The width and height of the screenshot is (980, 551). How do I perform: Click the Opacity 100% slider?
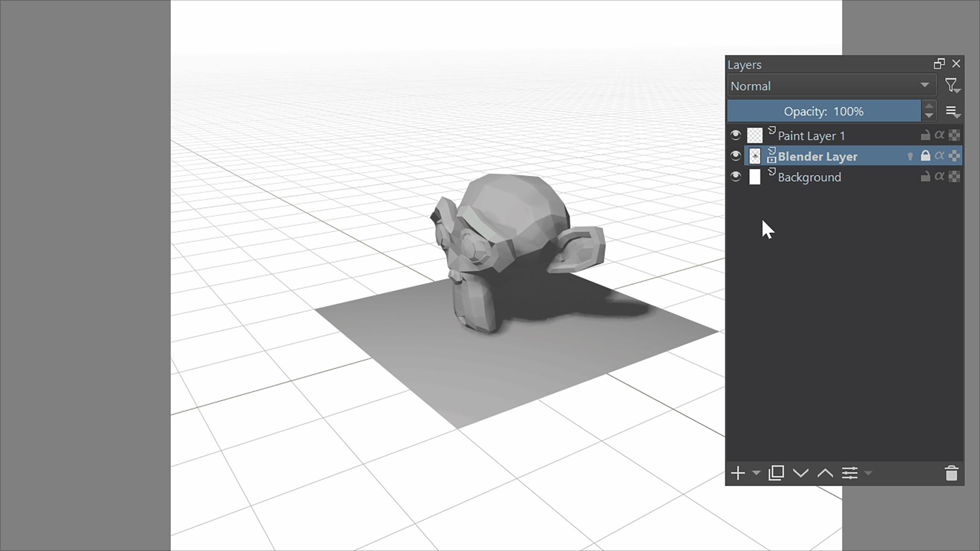(x=824, y=112)
